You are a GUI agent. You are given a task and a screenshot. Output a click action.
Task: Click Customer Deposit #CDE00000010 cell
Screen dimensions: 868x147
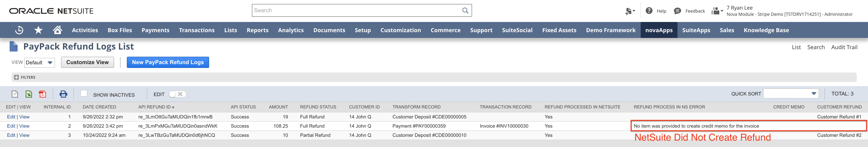coord(429,135)
